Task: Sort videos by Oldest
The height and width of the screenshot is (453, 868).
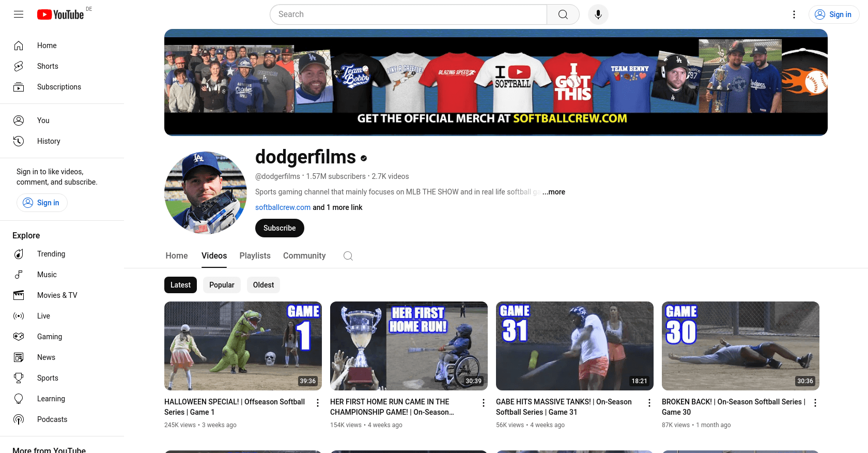Action: pyautogui.click(x=263, y=285)
